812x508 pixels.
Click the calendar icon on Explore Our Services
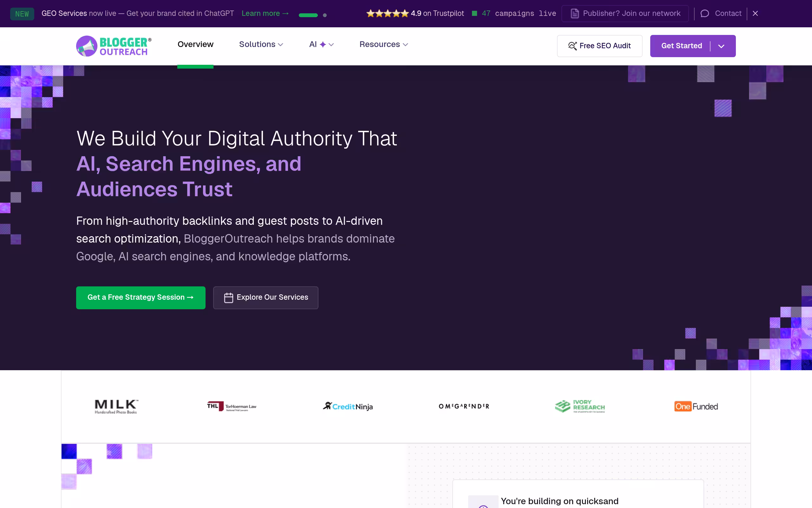pyautogui.click(x=228, y=298)
